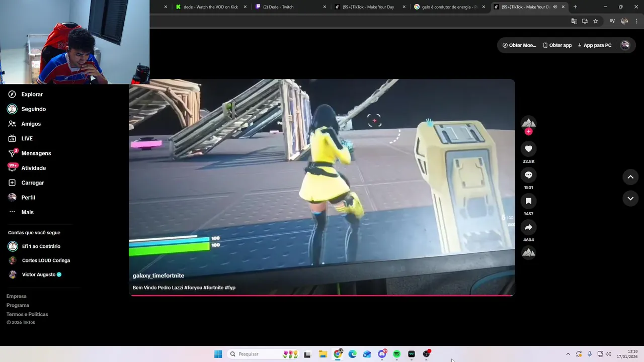This screenshot has height=362, width=644.
Task: Follow creator with red plus badge
Action: (x=528, y=131)
